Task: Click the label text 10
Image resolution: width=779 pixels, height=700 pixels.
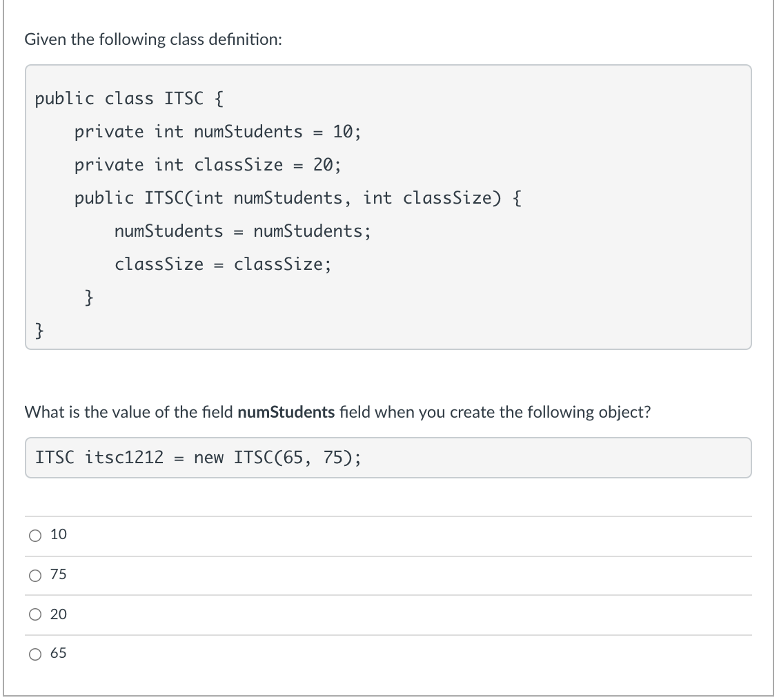Action: (x=59, y=534)
